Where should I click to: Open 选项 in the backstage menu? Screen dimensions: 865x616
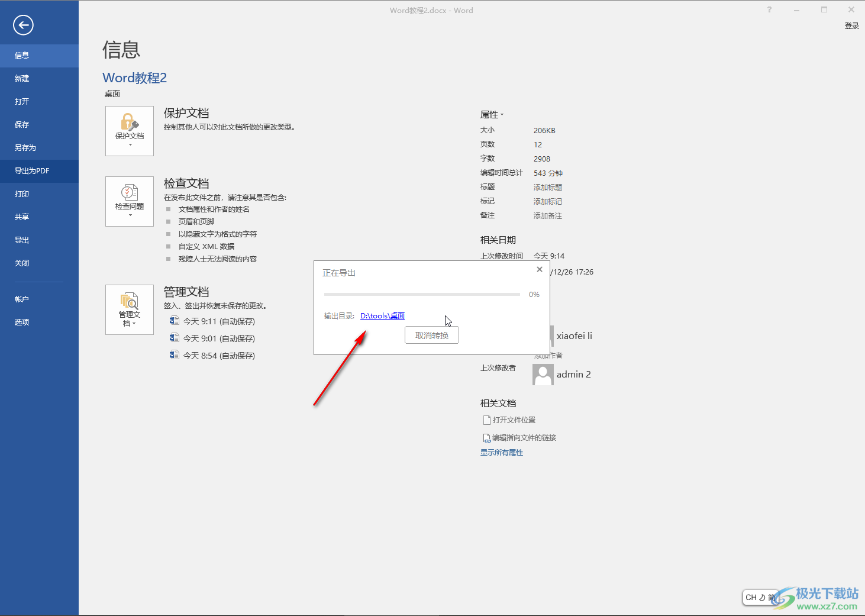[39, 322]
